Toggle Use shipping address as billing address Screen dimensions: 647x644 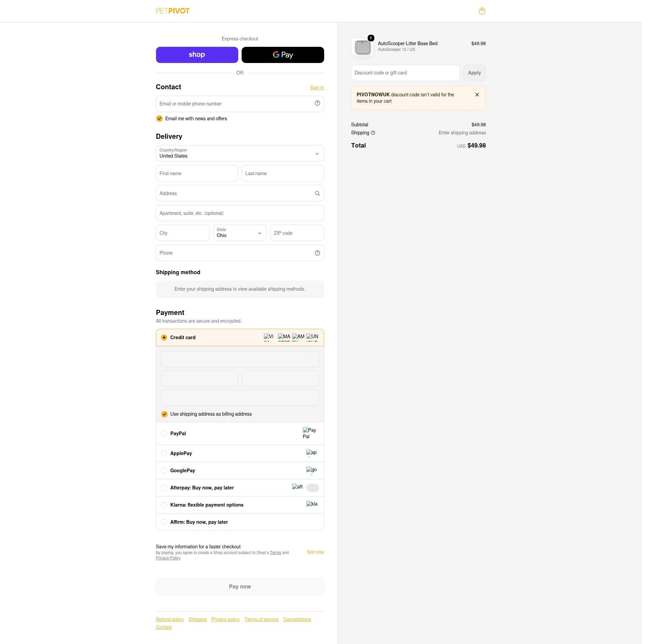pos(164,414)
